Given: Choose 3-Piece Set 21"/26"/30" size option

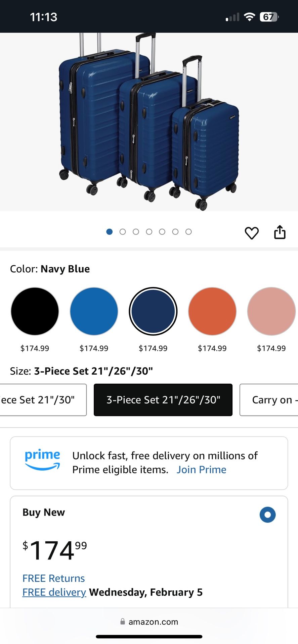Looking at the screenshot, I should [163, 400].
